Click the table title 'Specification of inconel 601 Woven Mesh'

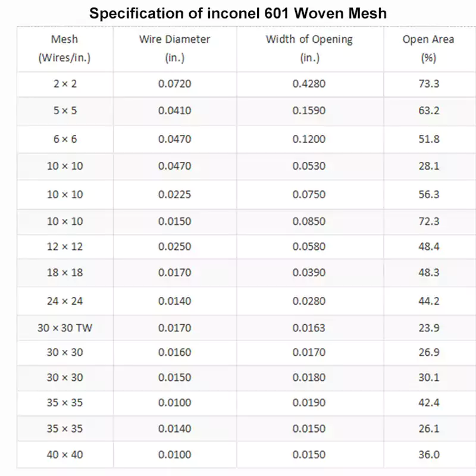pos(238,13)
